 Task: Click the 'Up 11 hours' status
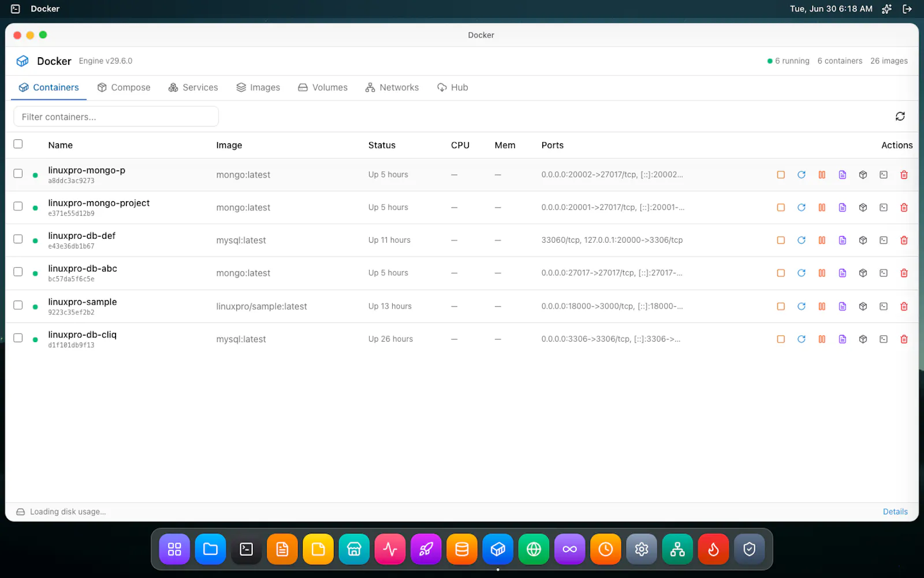(389, 240)
